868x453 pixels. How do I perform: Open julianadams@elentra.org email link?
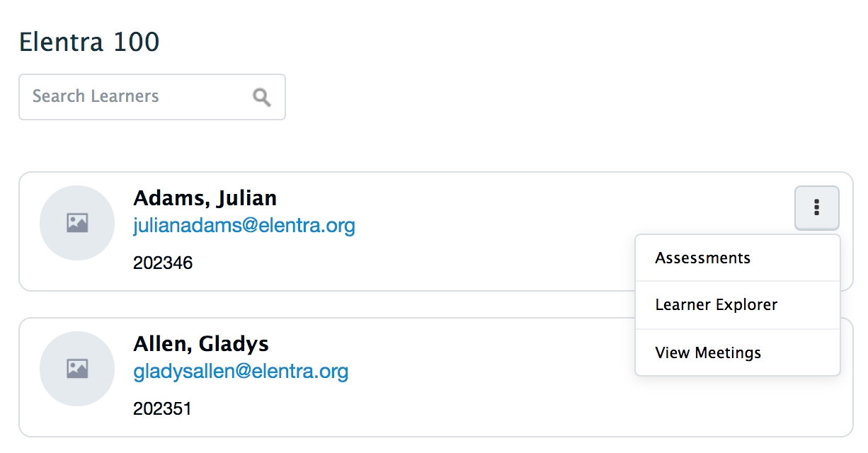pos(244,226)
